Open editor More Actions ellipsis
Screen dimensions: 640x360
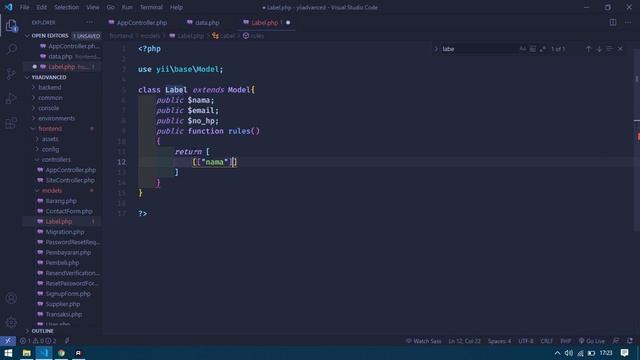click(x=628, y=22)
